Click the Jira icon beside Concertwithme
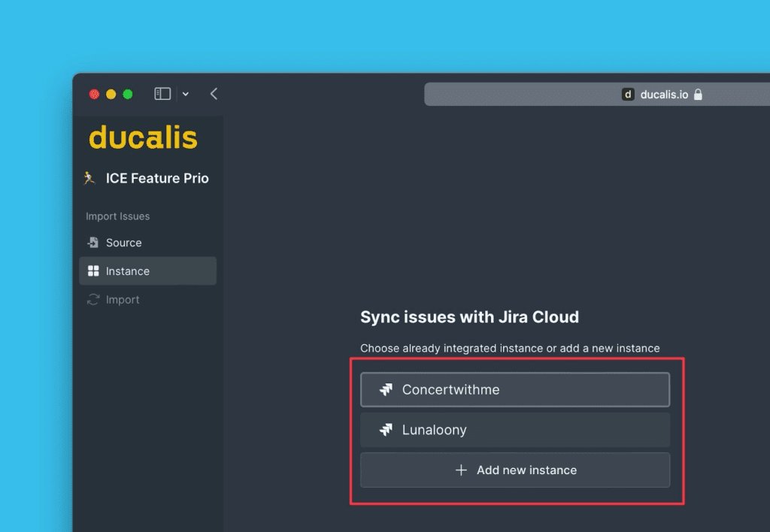Screen dimensions: 770x532 [x=387, y=389]
